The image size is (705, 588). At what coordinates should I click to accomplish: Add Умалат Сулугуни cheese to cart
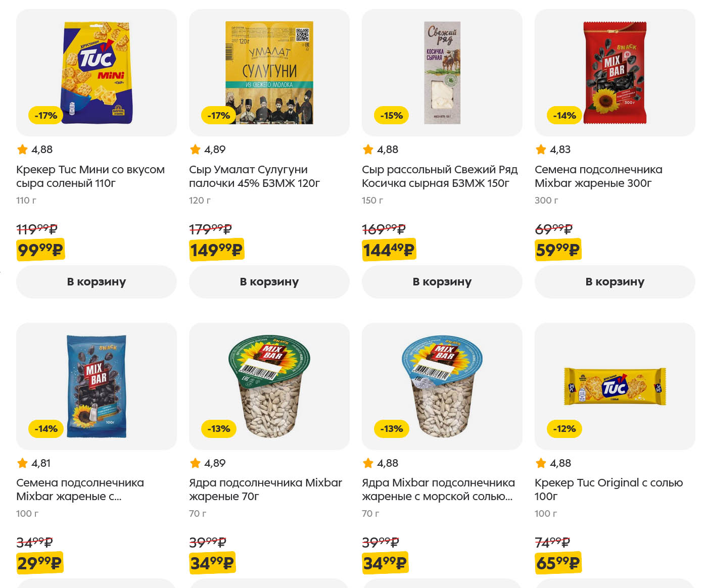pyautogui.click(x=269, y=282)
